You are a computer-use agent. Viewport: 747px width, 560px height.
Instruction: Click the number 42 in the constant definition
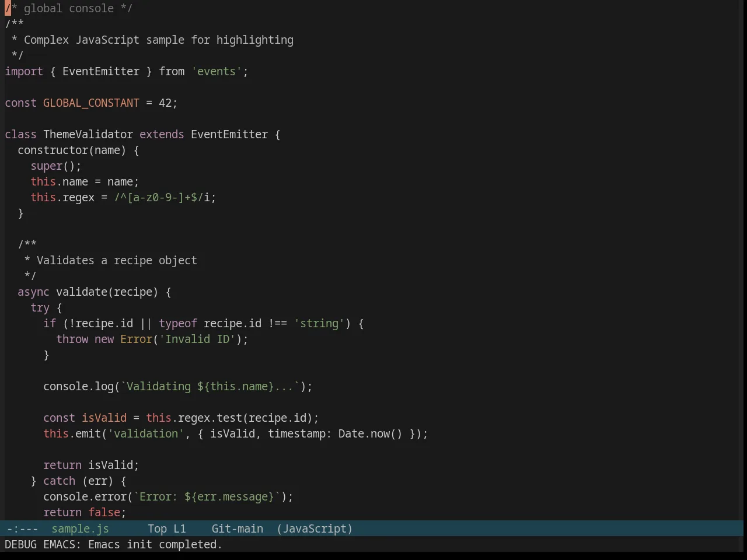point(165,103)
